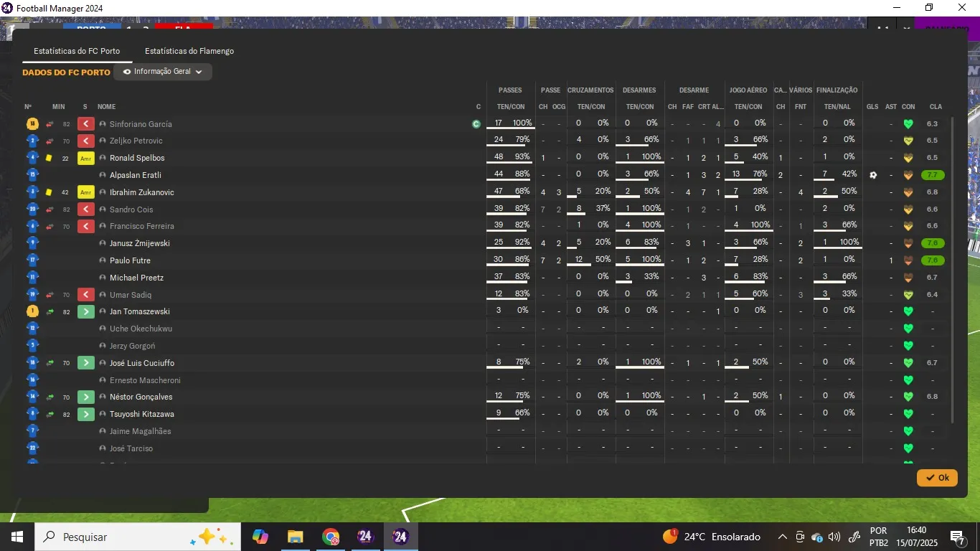980x551 pixels.
Task: Open Alpaslan Eratli's player profile link
Action: click(x=136, y=175)
